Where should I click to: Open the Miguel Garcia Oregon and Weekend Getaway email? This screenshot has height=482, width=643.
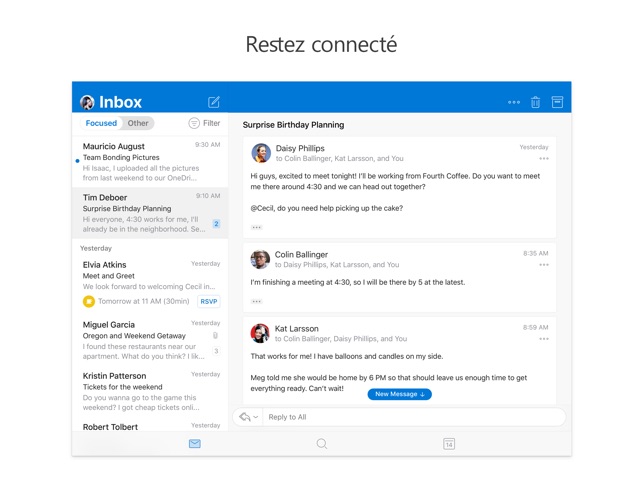pyautogui.click(x=150, y=340)
